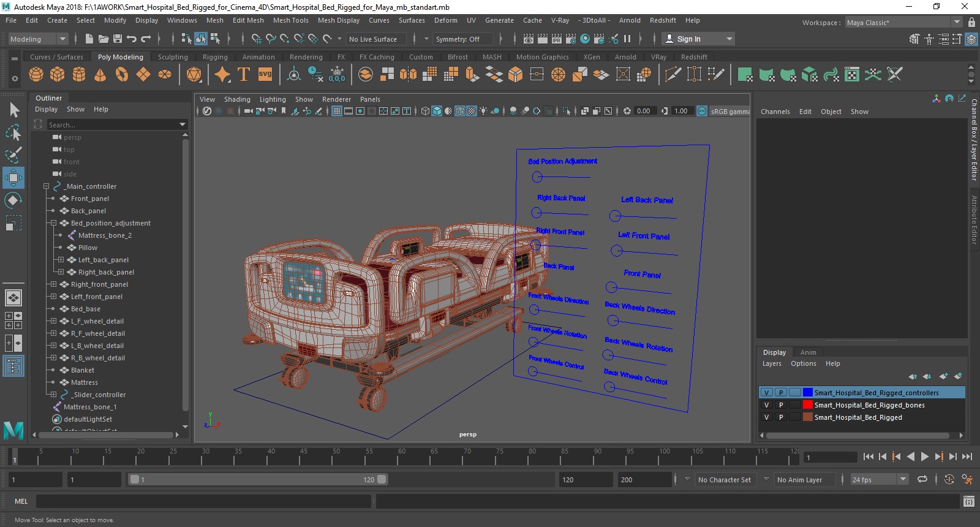
Task: Activate the Select tool arrow
Action: (13, 110)
